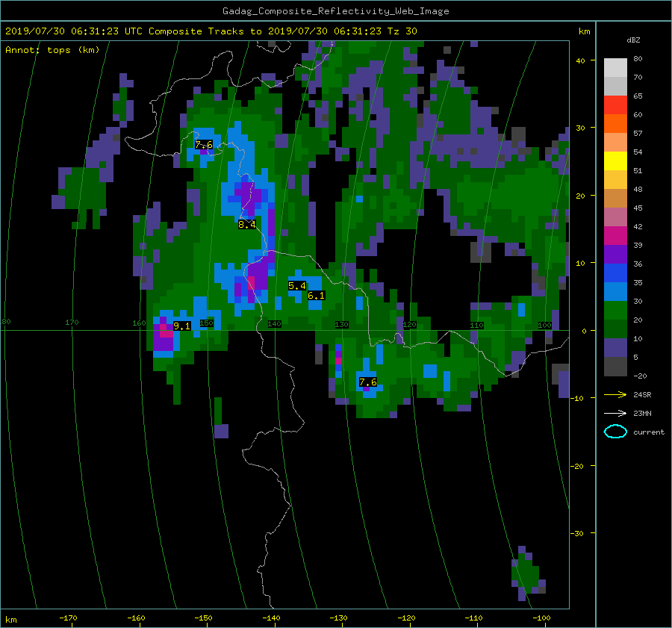The image size is (672, 628).
Task: Click the range ring label 150
Action: [x=206, y=323]
